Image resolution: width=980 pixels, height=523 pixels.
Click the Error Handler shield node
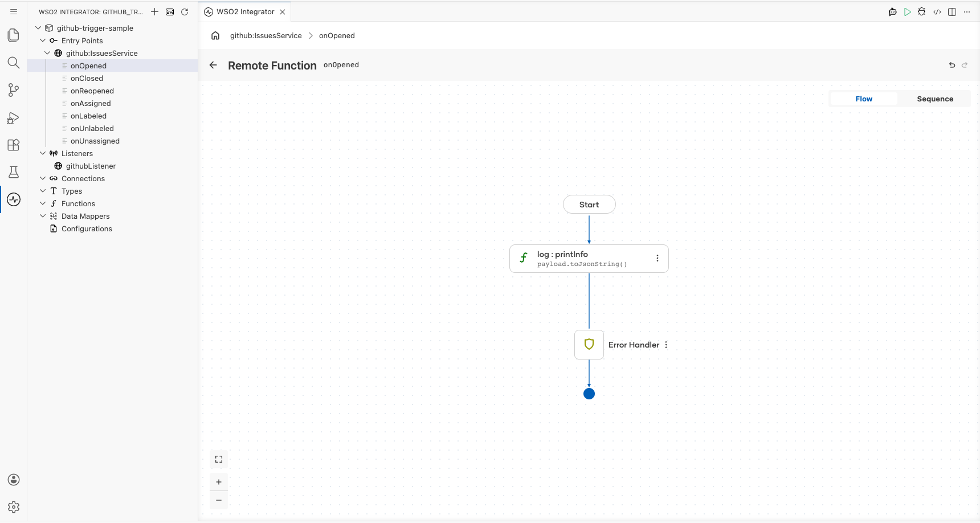(589, 345)
